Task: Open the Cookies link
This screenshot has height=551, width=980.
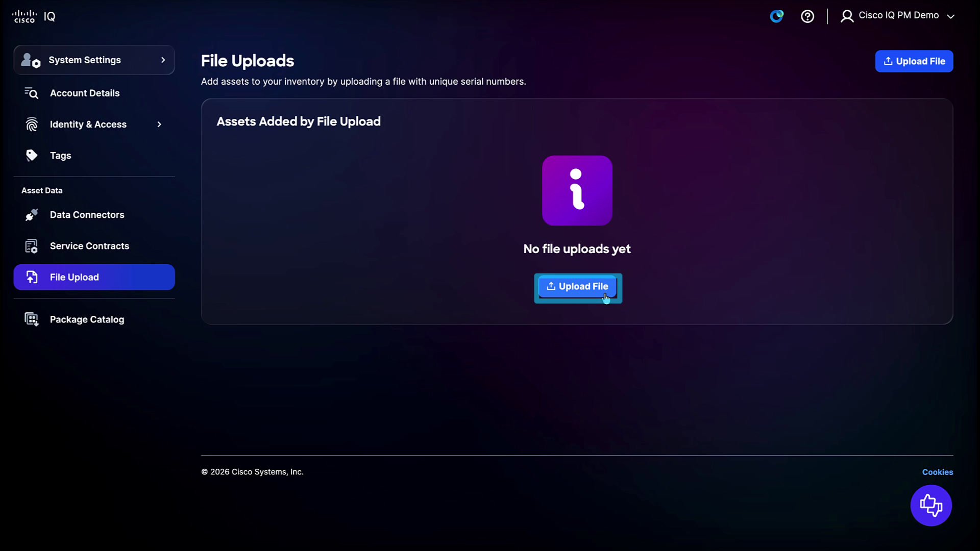Action: tap(937, 472)
